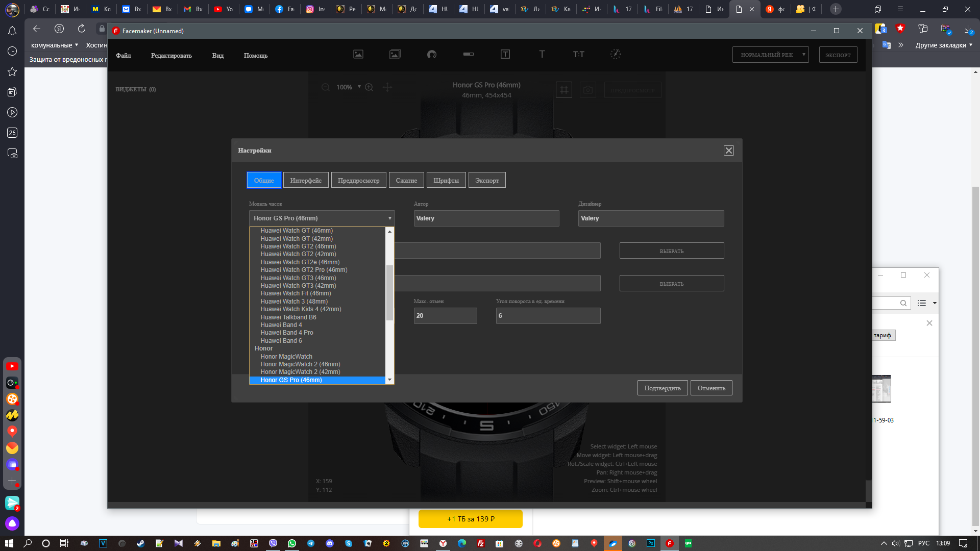Screen dimensions: 980x551
Task: Open browser history clock icon in sidebar
Action: [x=12, y=51]
